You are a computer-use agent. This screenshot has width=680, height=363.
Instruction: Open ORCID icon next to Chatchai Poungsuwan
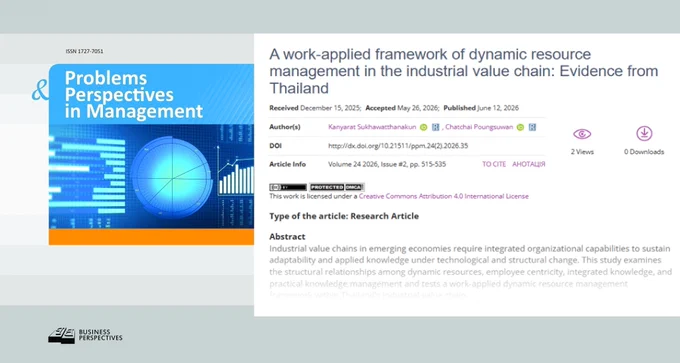point(520,127)
